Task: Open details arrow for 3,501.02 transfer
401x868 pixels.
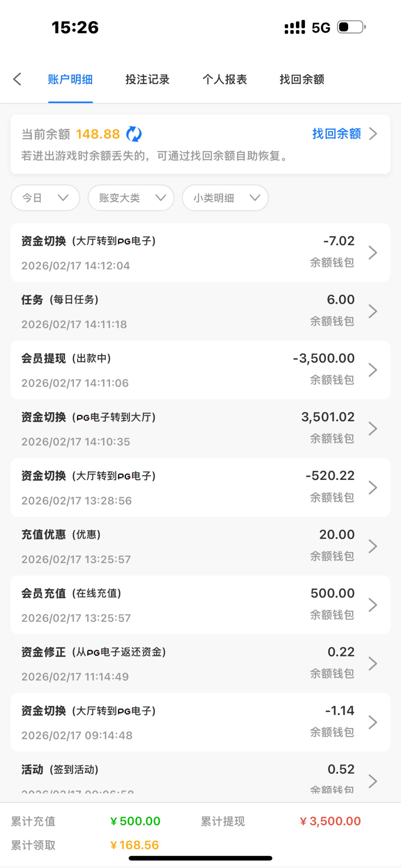Action: 373,429
